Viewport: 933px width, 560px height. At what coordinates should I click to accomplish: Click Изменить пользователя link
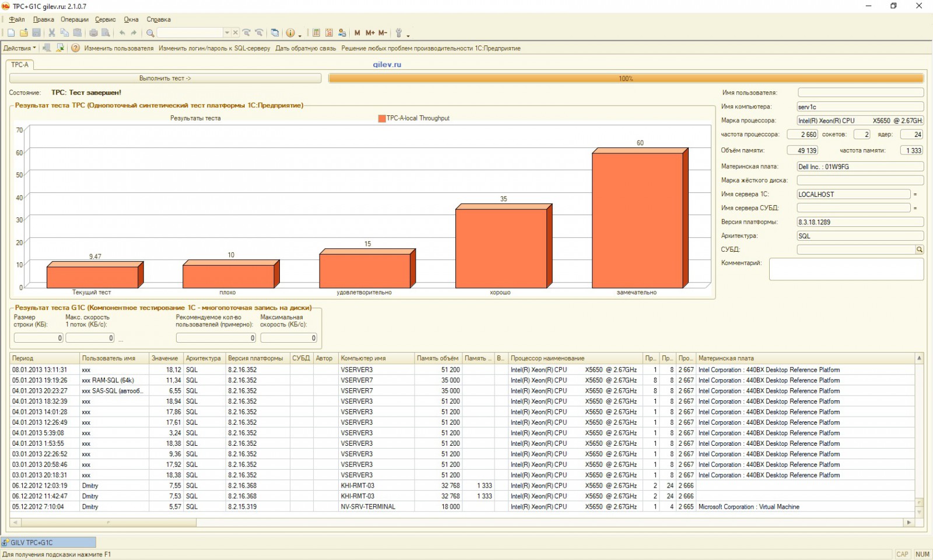118,48
